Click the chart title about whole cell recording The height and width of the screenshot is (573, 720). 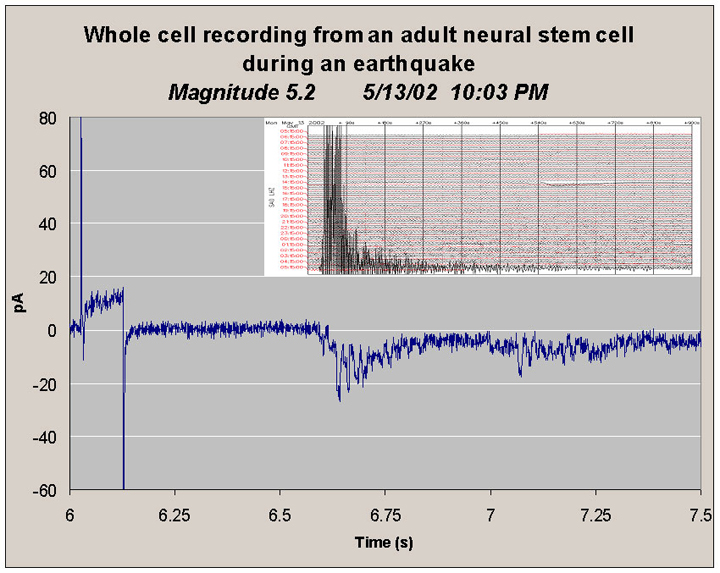pos(359,47)
